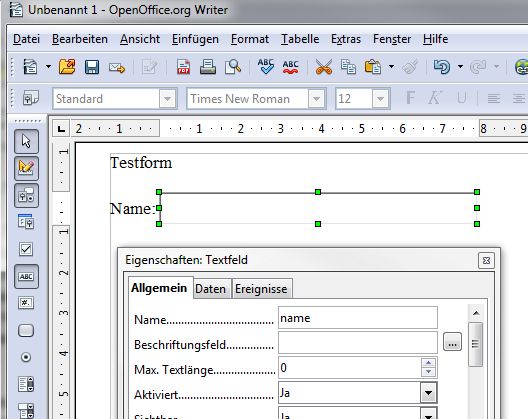Screen dimensions: 528x419
Task: Toggle AutoSpellcheck red underline icon
Action: coord(290,67)
